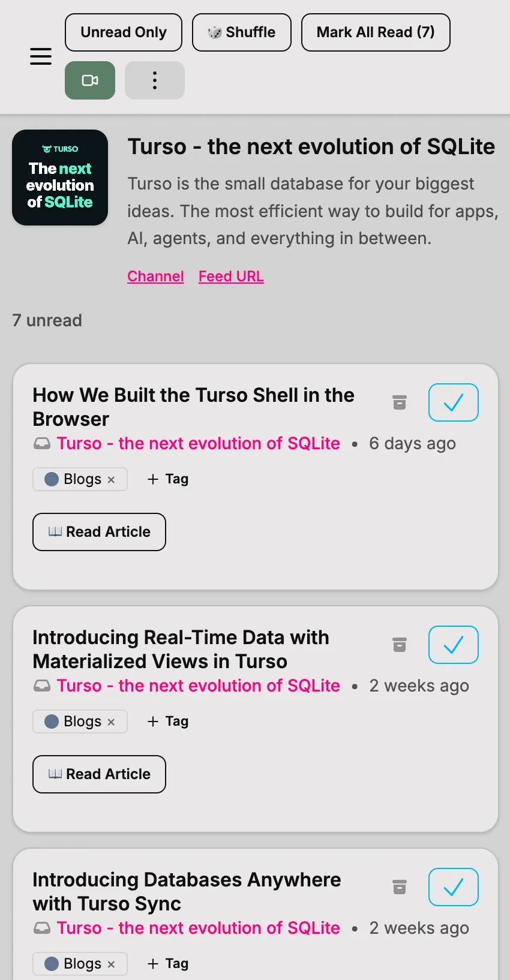510x980 pixels.
Task: Enable the Unread Only filter
Action: pos(123,32)
